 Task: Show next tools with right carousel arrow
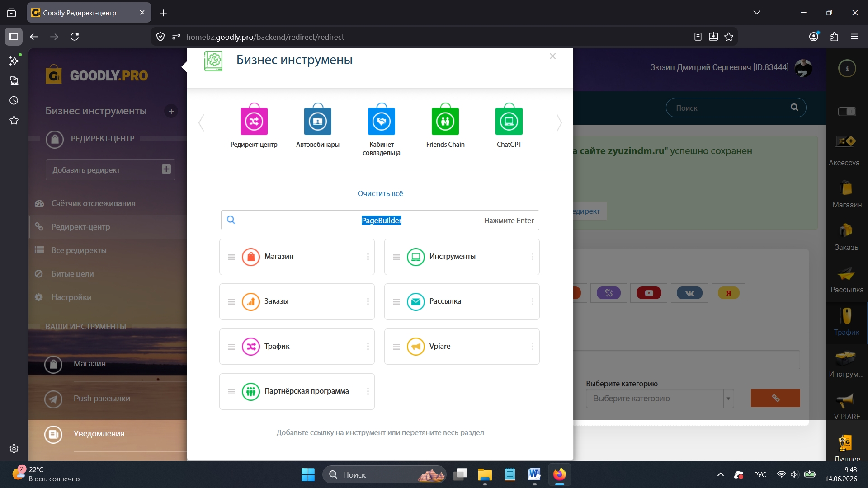point(559,123)
